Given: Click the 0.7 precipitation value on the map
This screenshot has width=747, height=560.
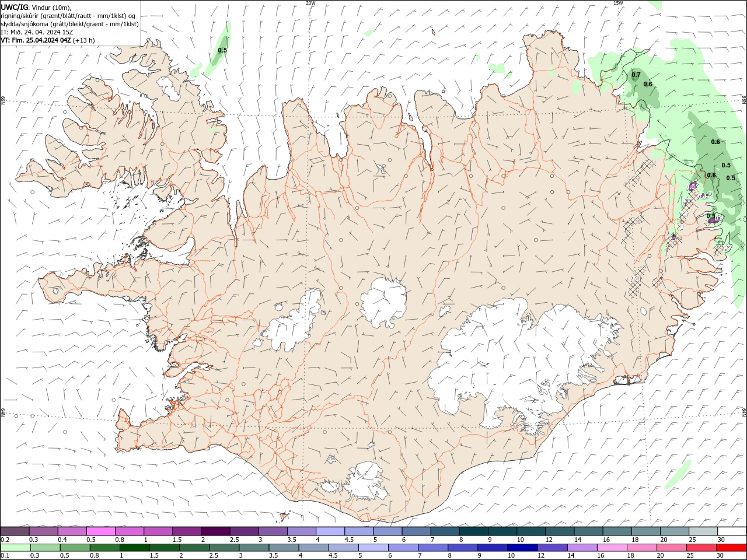Looking at the screenshot, I should [x=636, y=75].
